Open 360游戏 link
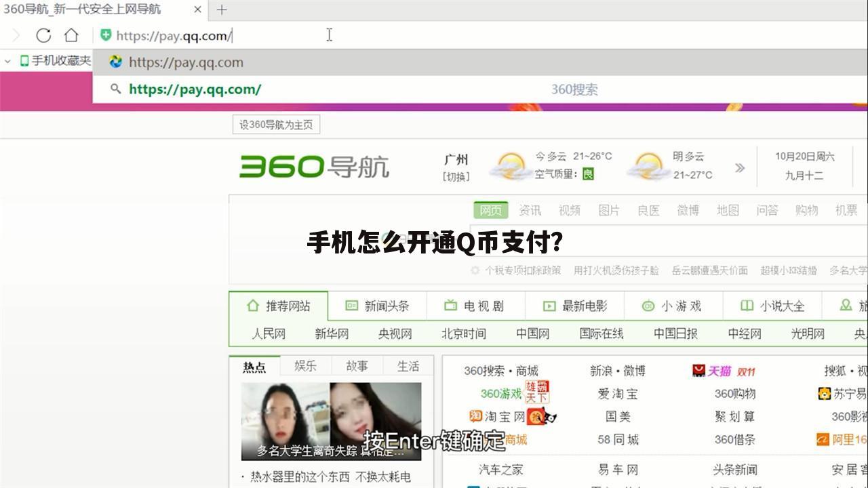 [x=501, y=394]
